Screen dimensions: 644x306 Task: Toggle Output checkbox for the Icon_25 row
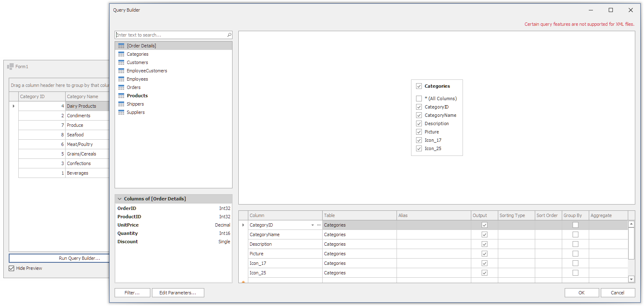[484, 273]
